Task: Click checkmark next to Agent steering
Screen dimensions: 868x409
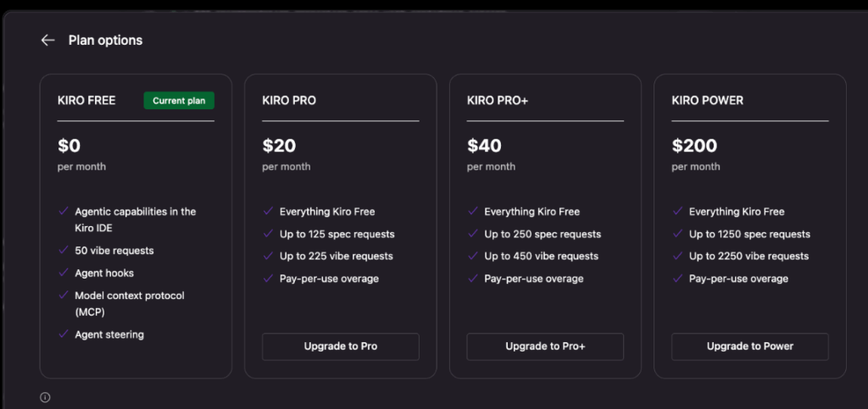Action: [64, 334]
